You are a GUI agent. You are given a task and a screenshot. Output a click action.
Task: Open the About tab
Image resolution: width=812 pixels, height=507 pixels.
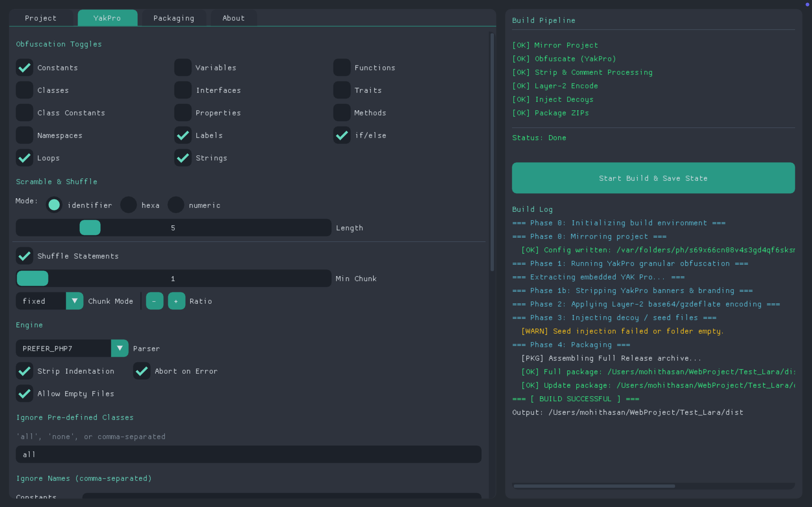[233, 18]
